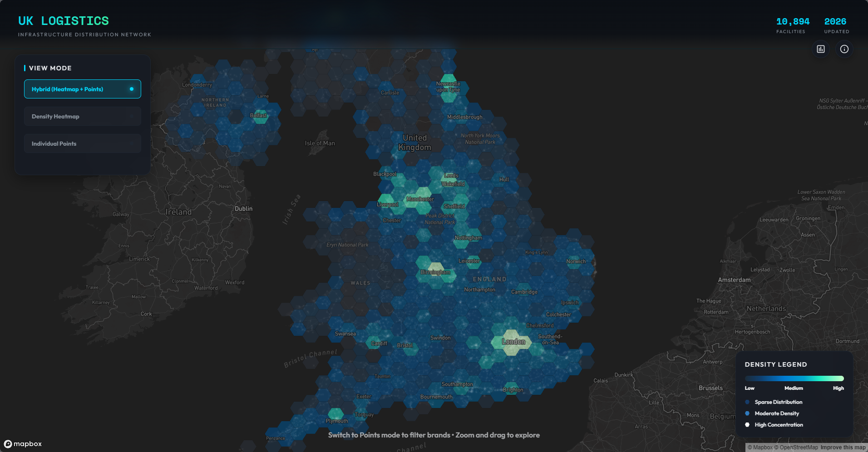Viewport: 868px width, 452px height.
Task: Enable Individual Points view mode
Action: tap(82, 143)
